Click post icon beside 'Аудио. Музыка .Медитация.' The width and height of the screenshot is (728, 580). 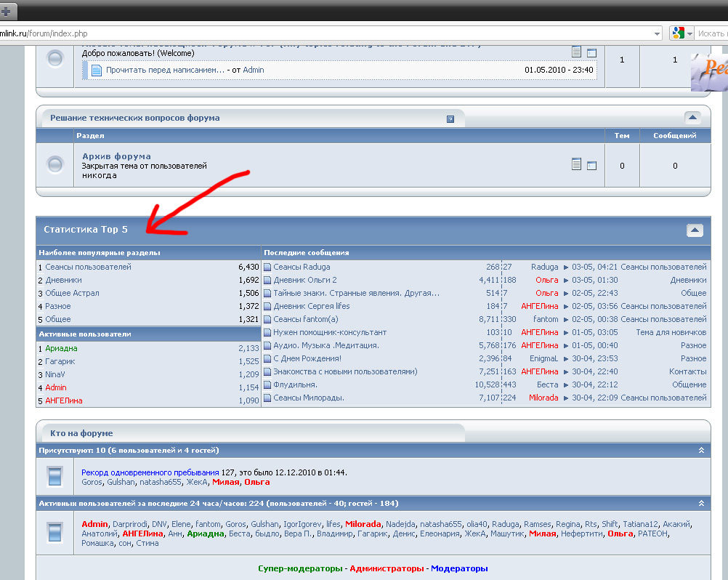[267, 345]
